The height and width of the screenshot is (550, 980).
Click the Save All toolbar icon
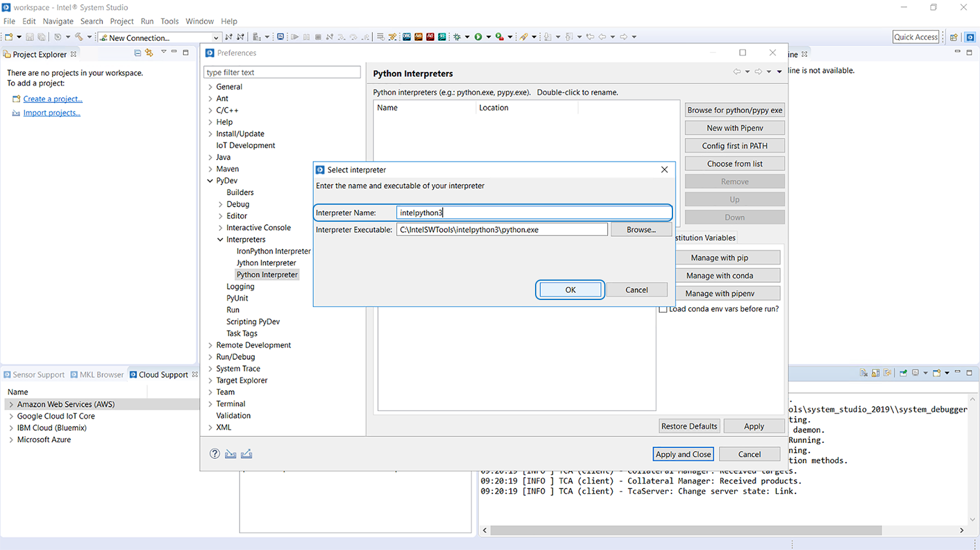click(x=42, y=37)
